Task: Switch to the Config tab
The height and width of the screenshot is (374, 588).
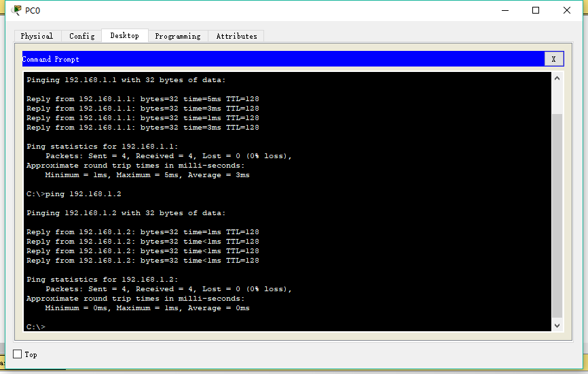Action: (81, 36)
